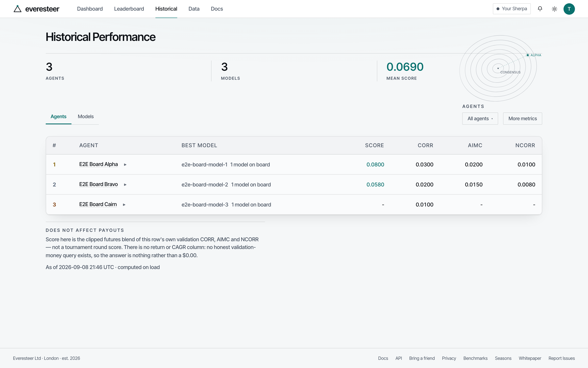Viewport: 588px width, 368px height.
Task: Go to the Dashboard nav item
Action: click(90, 9)
